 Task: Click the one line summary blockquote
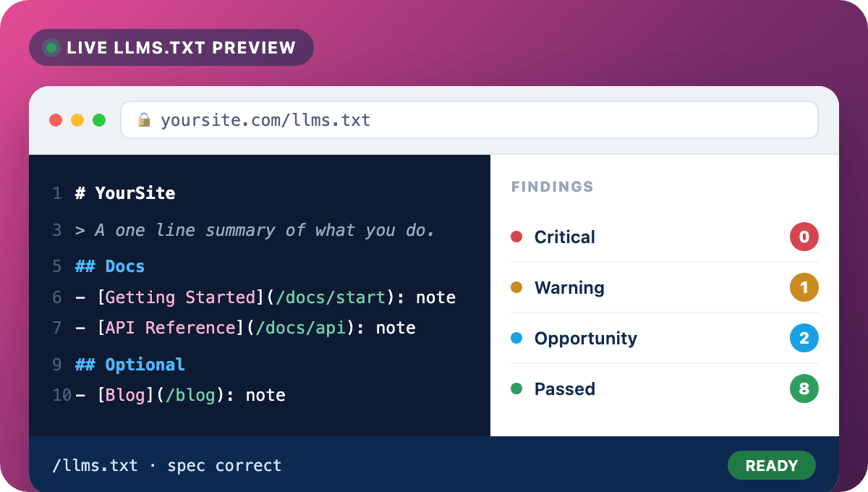[255, 230]
